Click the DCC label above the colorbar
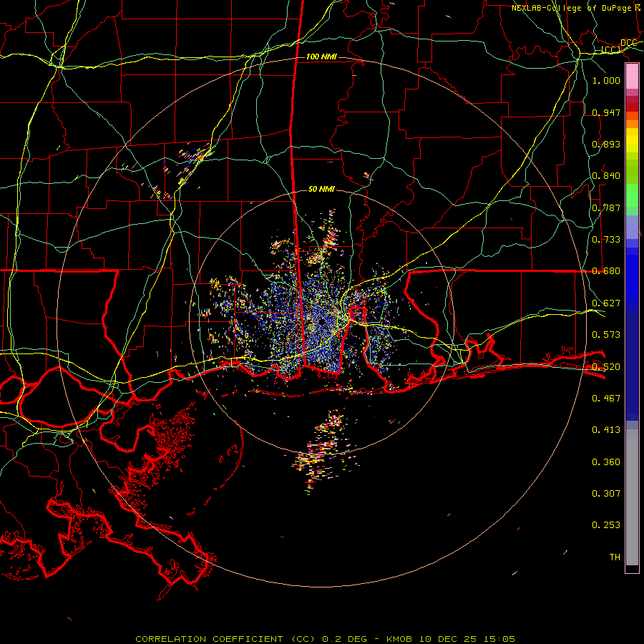The width and height of the screenshot is (644, 644). click(x=628, y=43)
